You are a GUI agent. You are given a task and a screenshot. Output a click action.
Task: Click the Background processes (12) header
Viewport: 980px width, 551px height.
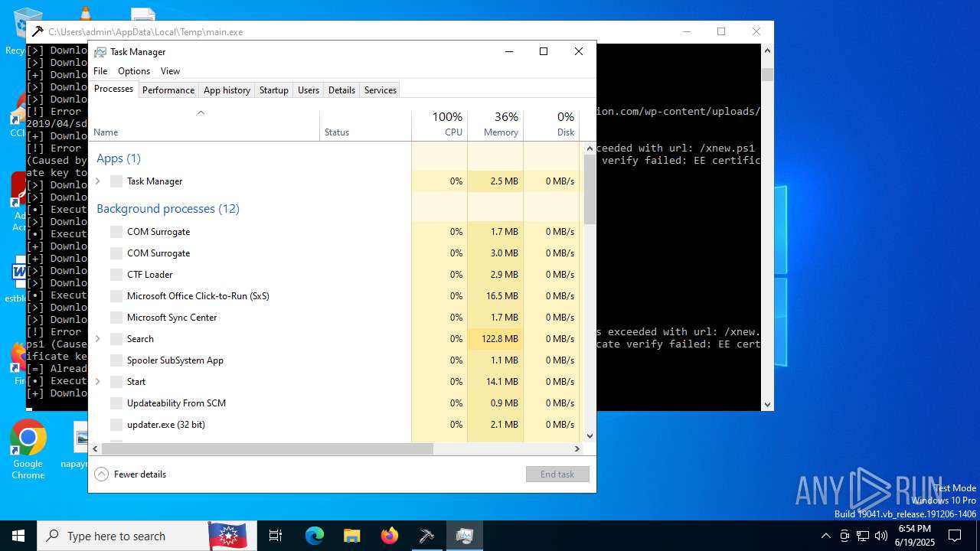(x=168, y=209)
